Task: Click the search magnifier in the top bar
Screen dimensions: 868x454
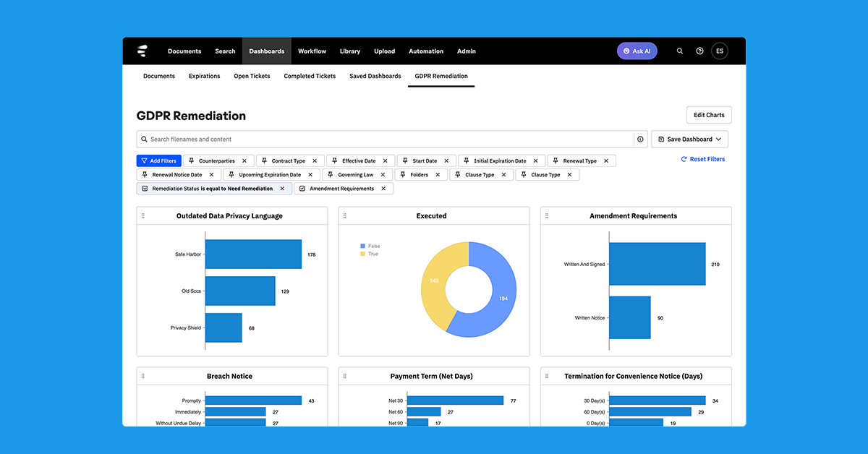Action: 679,51
